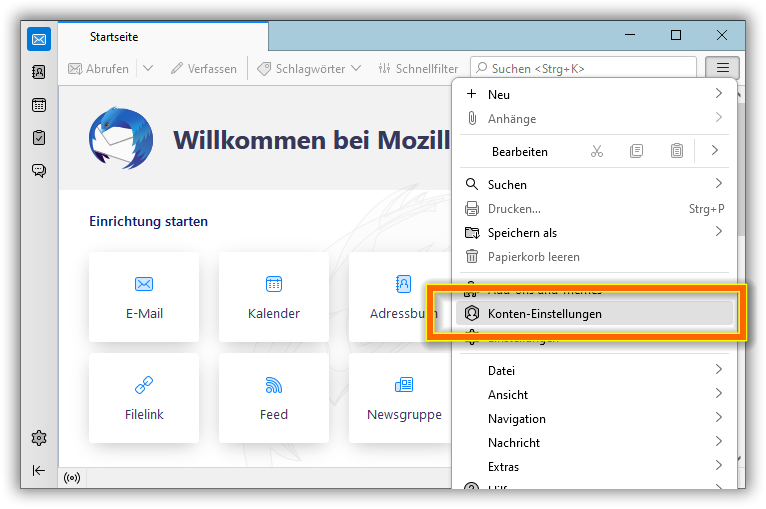Click the online status icon in status bar

[72, 478]
